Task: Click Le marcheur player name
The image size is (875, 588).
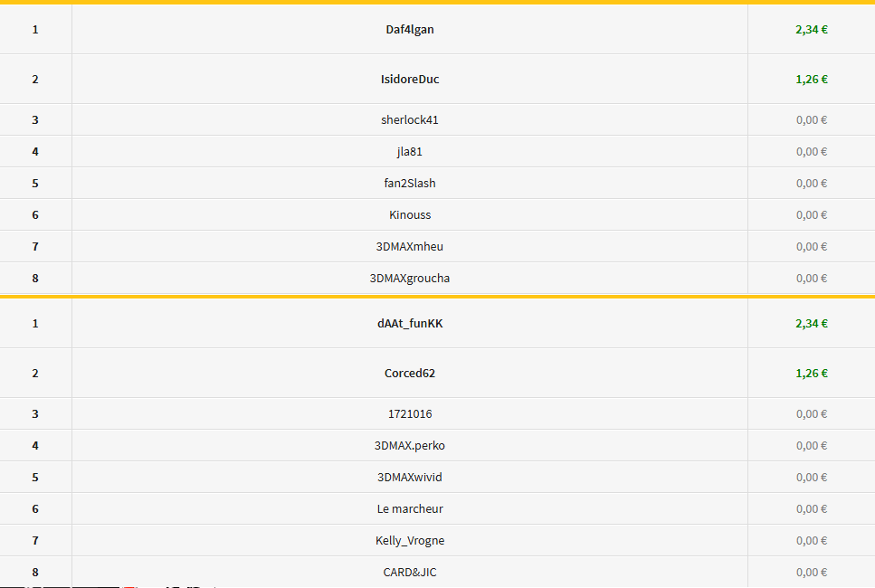Action: 410,508
